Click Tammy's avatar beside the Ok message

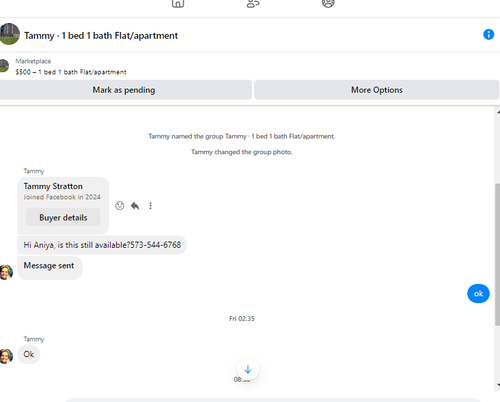6,356
